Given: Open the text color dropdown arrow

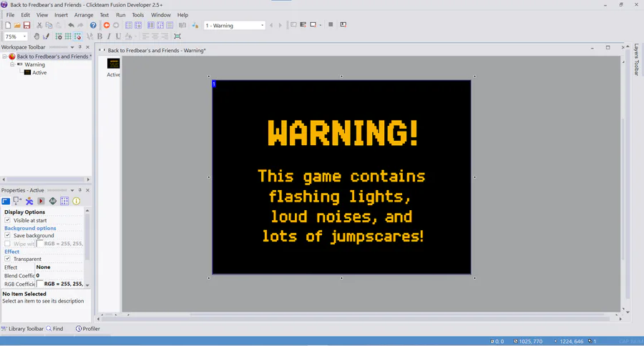Looking at the screenshot, I should coord(135,36).
